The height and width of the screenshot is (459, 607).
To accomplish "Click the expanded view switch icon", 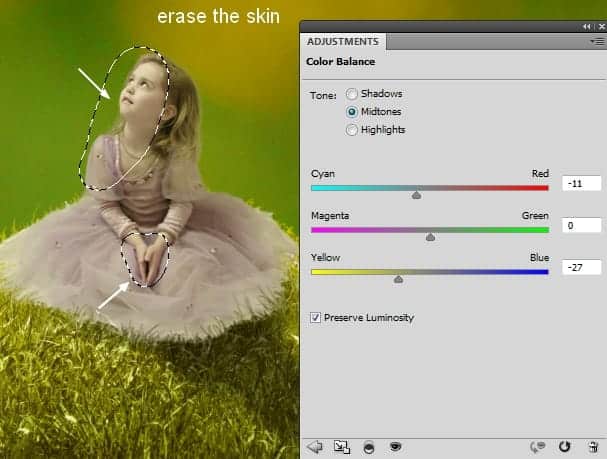I will tap(342, 447).
